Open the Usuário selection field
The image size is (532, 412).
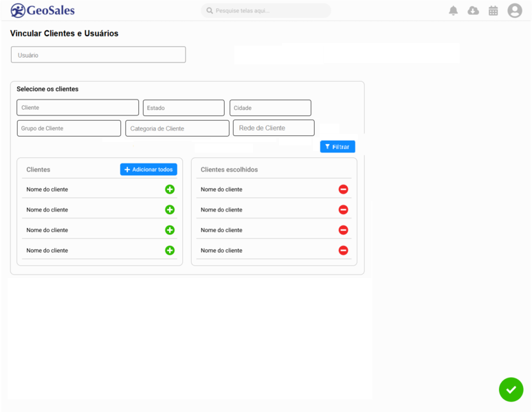(98, 54)
